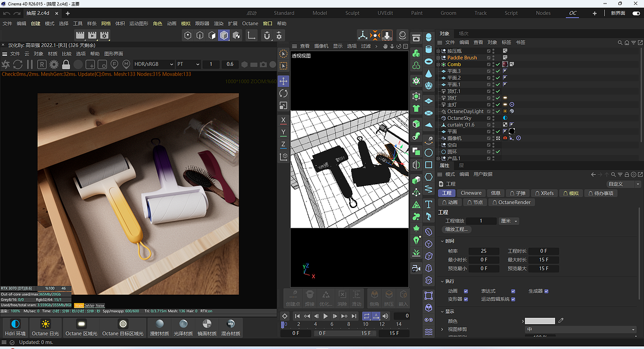Click the Render View clapperboard icon
This screenshot has height=349, width=644.
click(x=79, y=35)
